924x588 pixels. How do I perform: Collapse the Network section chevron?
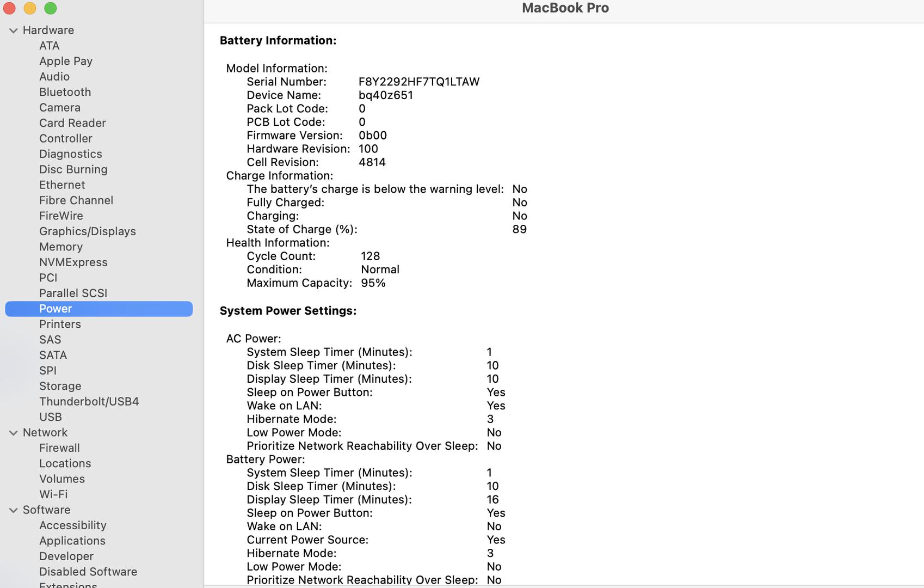point(14,433)
